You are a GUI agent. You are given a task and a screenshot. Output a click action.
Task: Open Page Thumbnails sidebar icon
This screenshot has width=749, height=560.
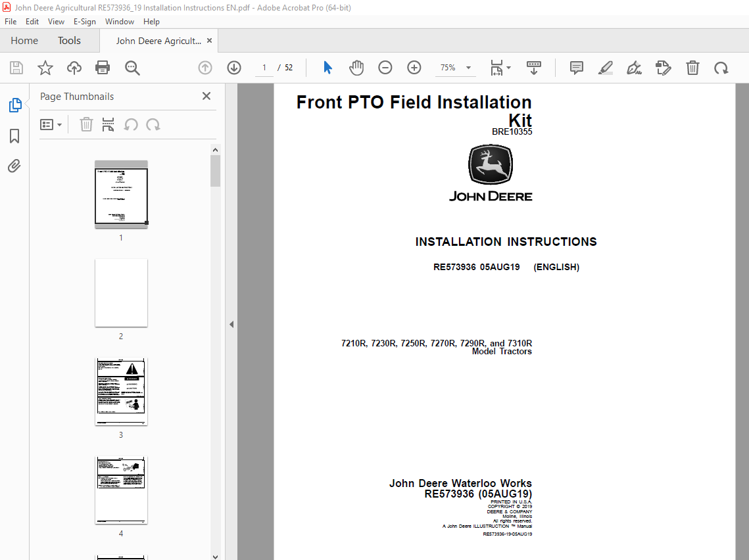click(15, 106)
